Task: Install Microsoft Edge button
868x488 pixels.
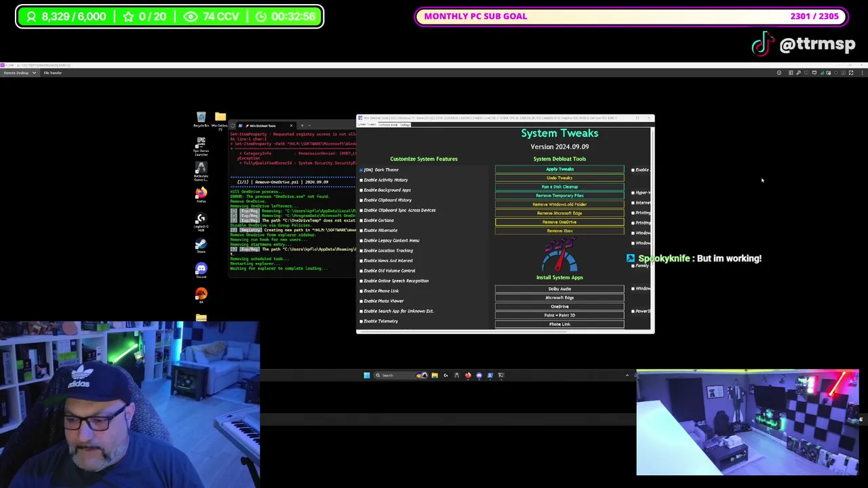Action: [559, 298]
